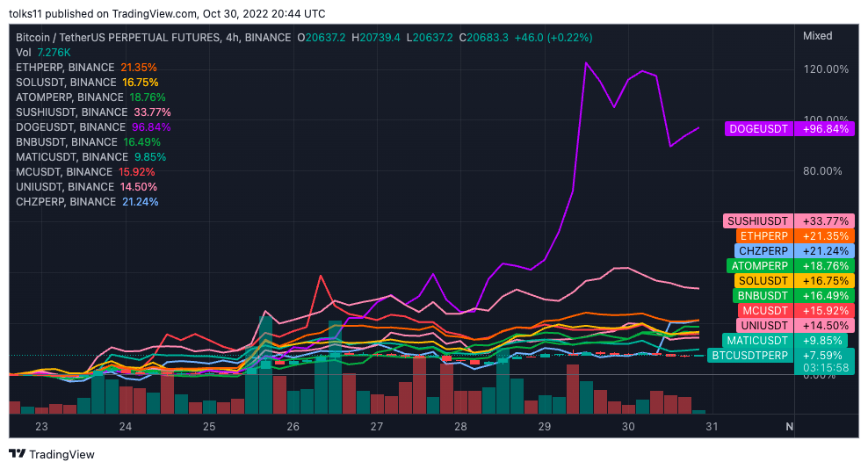Click date 30 on time axis
The width and height of the screenshot is (868, 469).
coord(628,426)
